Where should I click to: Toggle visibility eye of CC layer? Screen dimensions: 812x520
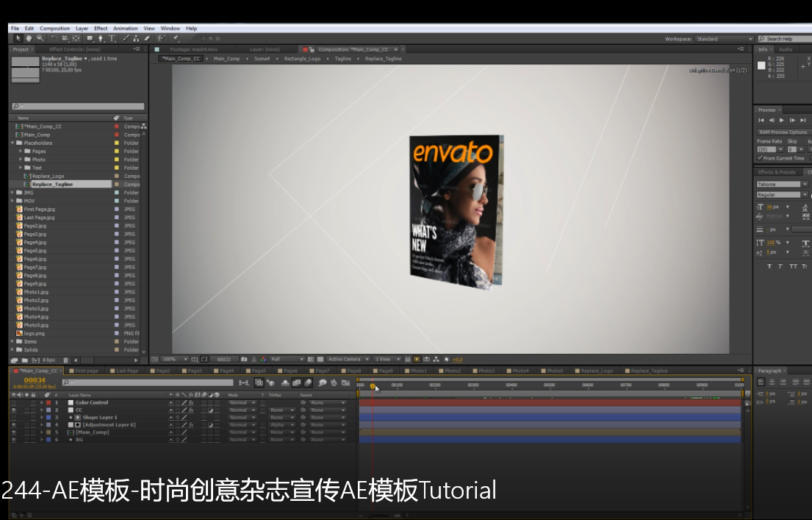click(14, 410)
